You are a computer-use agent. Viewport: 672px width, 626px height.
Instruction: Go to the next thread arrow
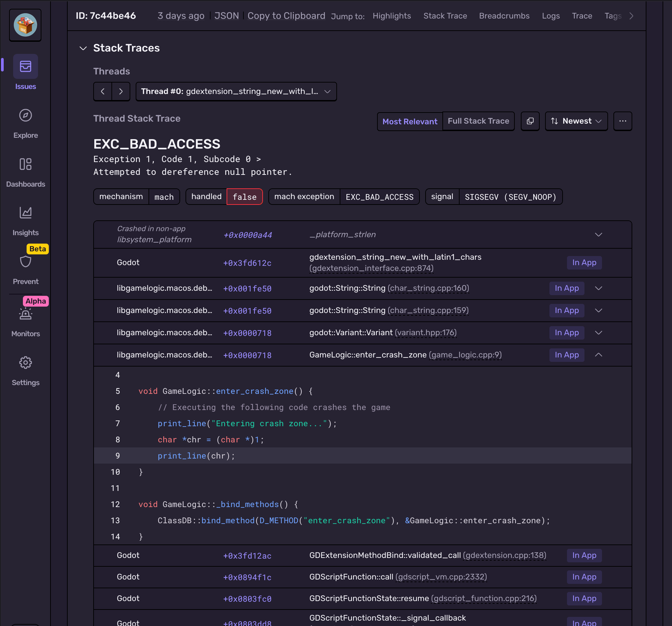tap(121, 92)
